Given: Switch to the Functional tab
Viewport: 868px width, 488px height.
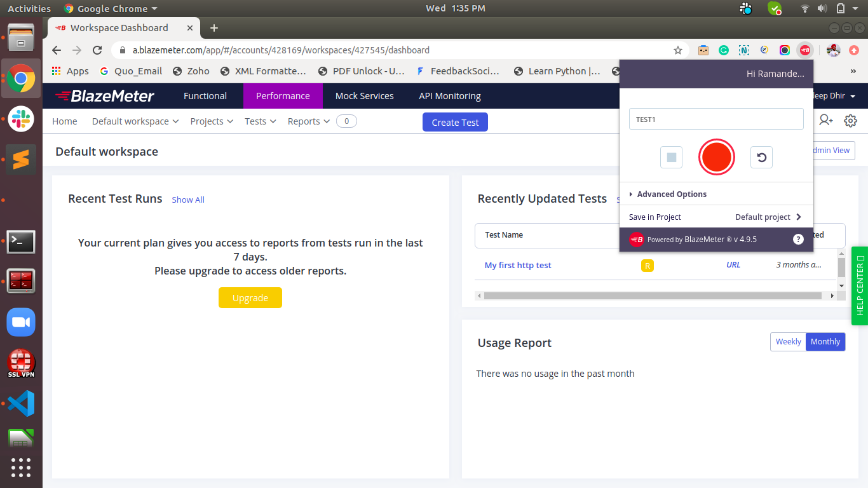Looking at the screenshot, I should 205,96.
